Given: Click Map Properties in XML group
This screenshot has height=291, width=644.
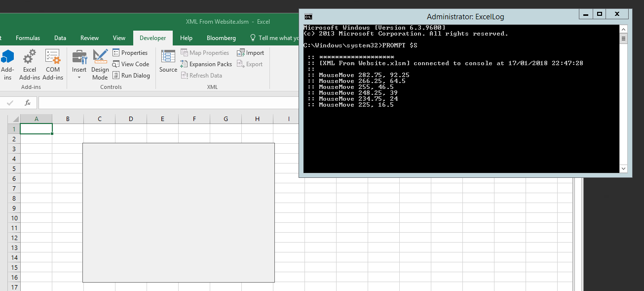Looking at the screenshot, I should [x=205, y=53].
